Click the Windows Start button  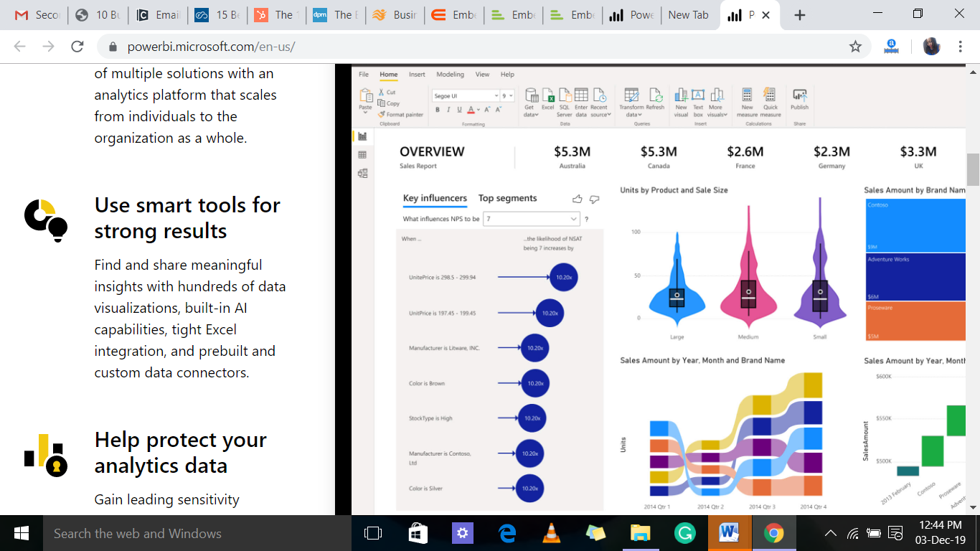click(22, 533)
